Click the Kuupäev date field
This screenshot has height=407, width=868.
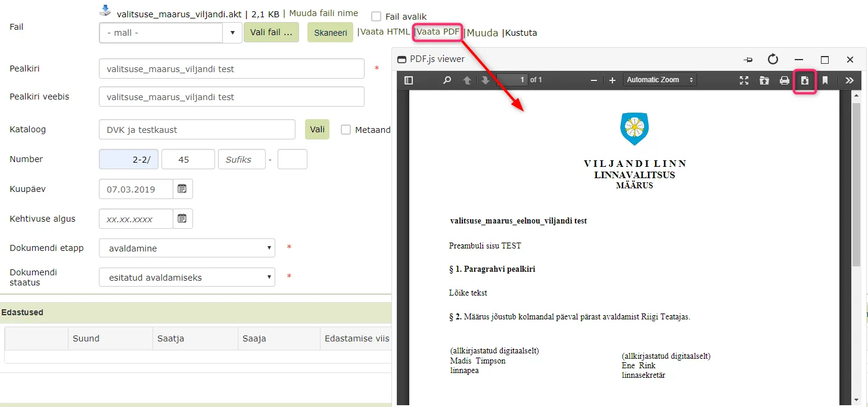click(x=136, y=189)
